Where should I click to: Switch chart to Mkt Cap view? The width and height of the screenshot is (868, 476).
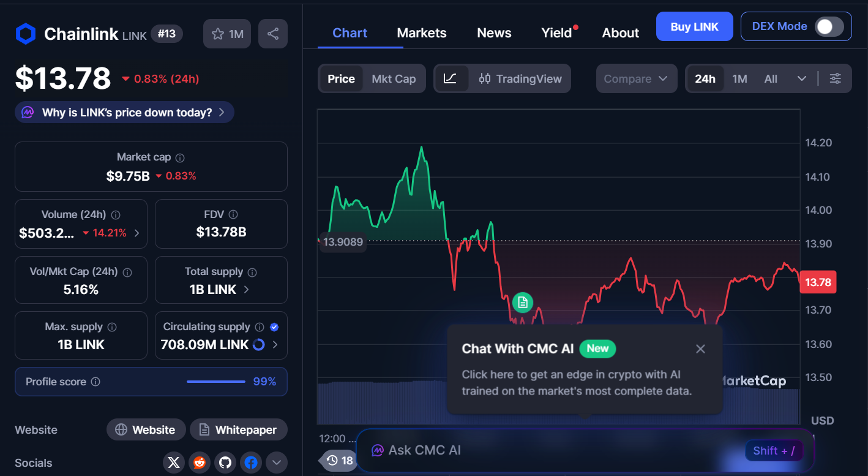(394, 78)
